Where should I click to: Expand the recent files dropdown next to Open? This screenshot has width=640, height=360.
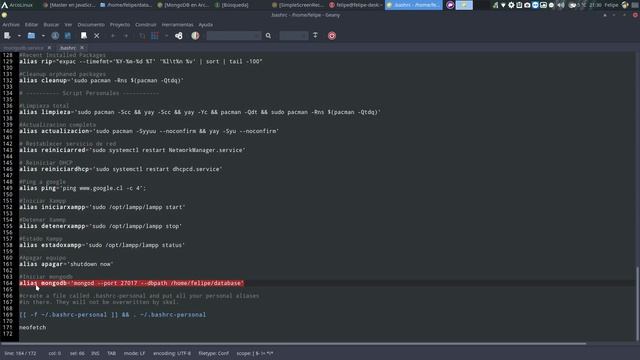43,36
